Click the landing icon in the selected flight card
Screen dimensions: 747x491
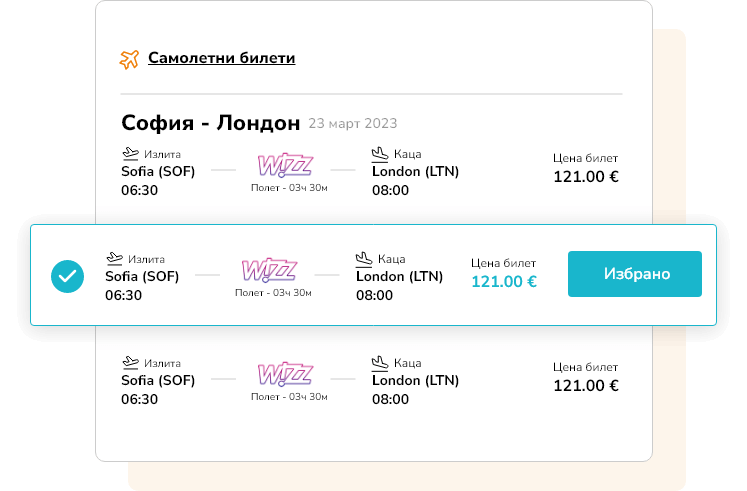pyautogui.click(x=363, y=258)
